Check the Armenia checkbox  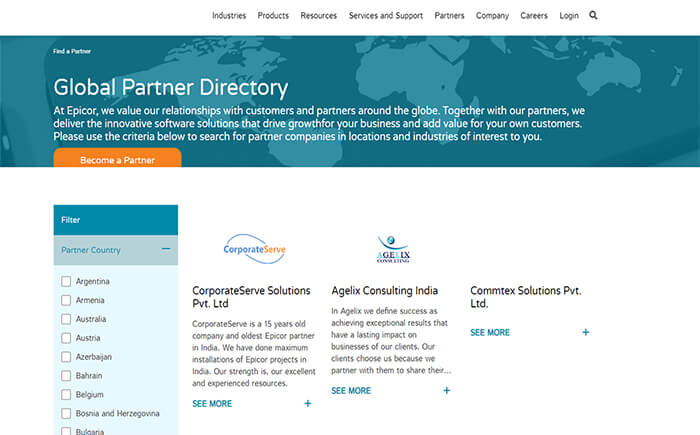(x=66, y=300)
